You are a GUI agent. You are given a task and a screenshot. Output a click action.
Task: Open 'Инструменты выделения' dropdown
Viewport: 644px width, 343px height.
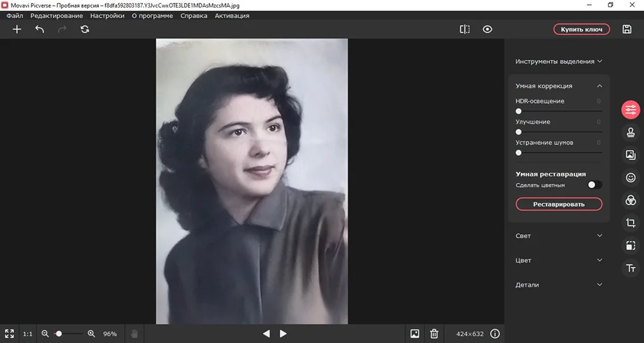pos(559,62)
